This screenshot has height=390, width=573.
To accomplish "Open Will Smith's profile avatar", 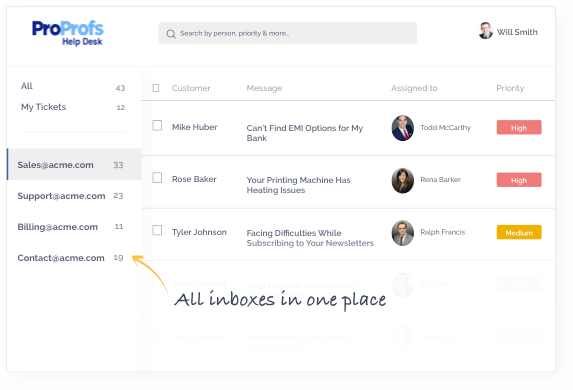I will (x=486, y=31).
